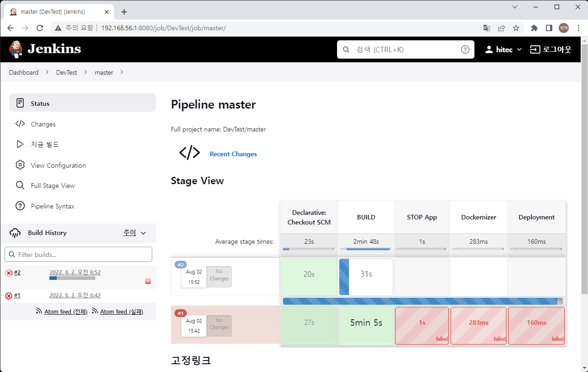Open Pipeline Syntax in sidebar
Image resolution: width=588 pixels, height=372 pixels.
(x=82, y=206)
